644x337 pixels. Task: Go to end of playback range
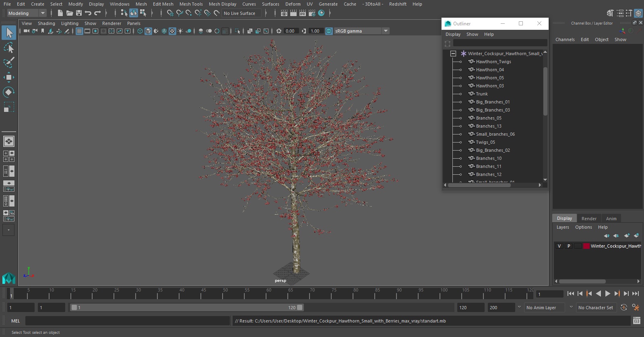pos(636,294)
